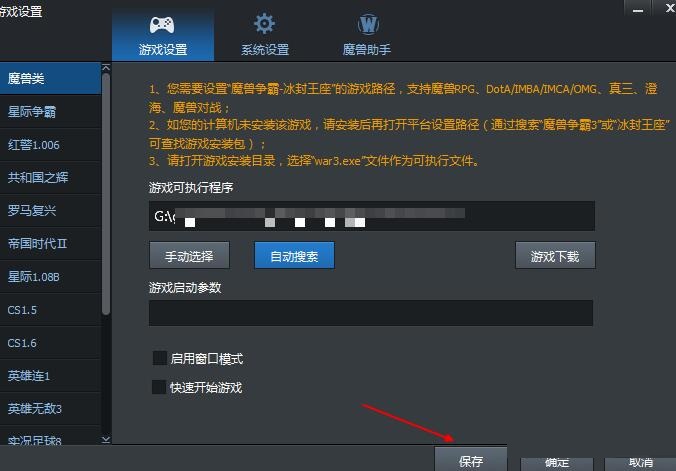676x471 pixels.
Task: Cancel with the 取消 button
Action: [x=640, y=464]
